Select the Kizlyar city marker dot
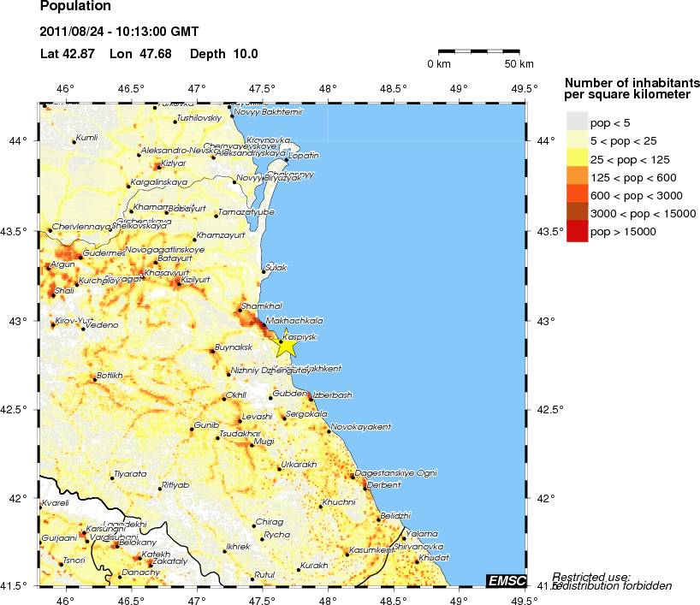Viewport: 700px width, 605px height. click(x=157, y=167)
